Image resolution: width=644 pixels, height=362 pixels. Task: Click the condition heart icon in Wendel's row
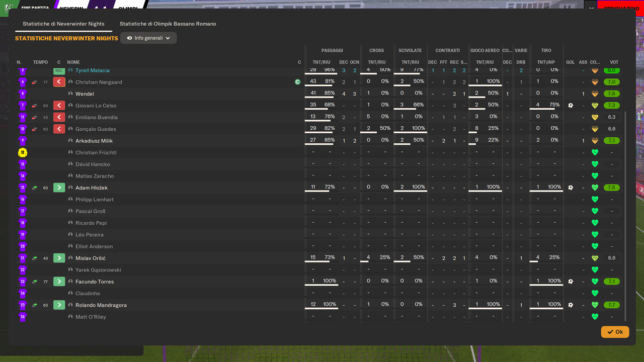pos(595,94)
